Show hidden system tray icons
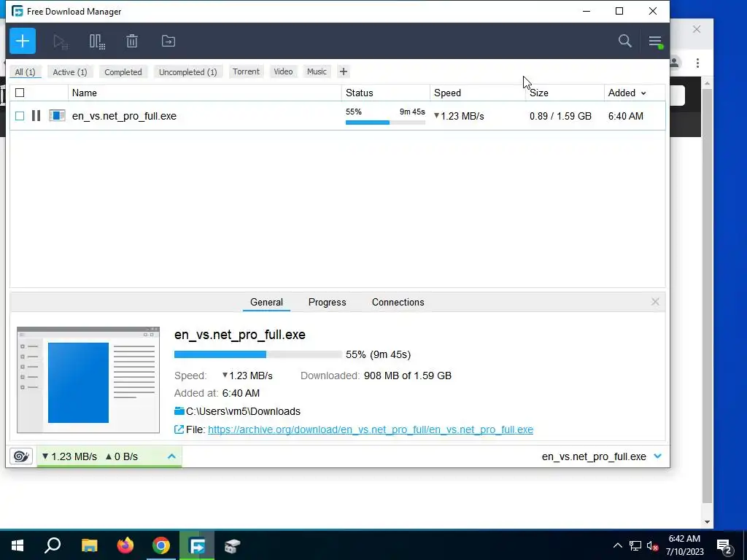Viewport: 747px width, 560px height. [x=617, y=545]
